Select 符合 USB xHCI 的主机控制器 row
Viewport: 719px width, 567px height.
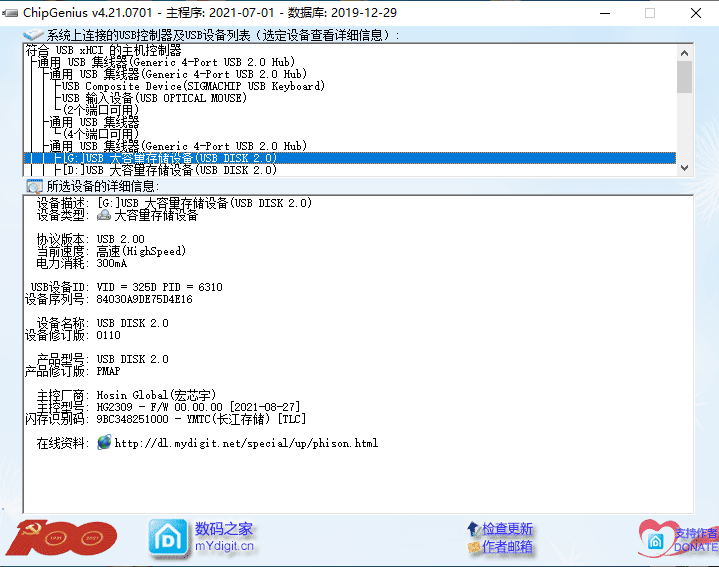click(x=104, y=50)
